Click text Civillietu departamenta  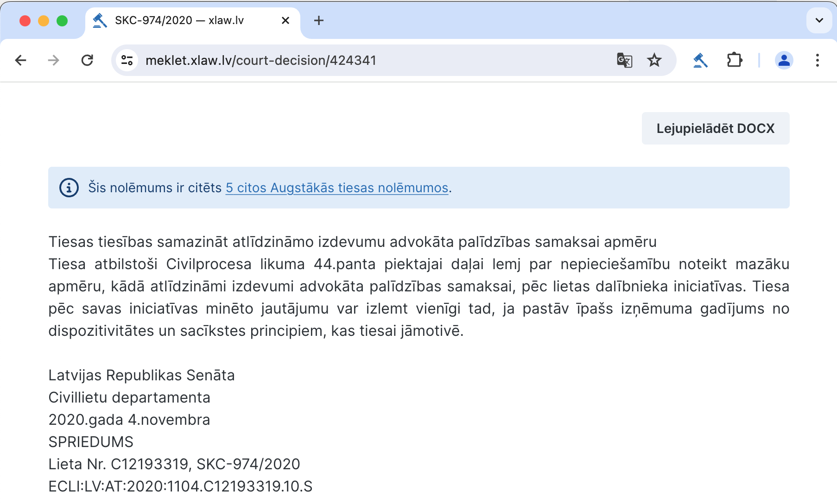tap(129, 397)
